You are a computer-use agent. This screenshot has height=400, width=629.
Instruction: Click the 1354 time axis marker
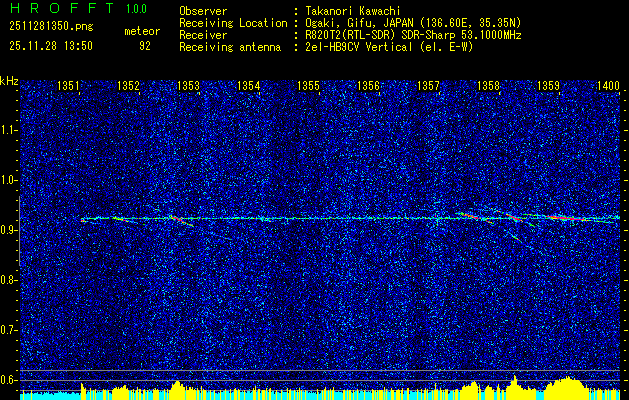click(249, 85)
